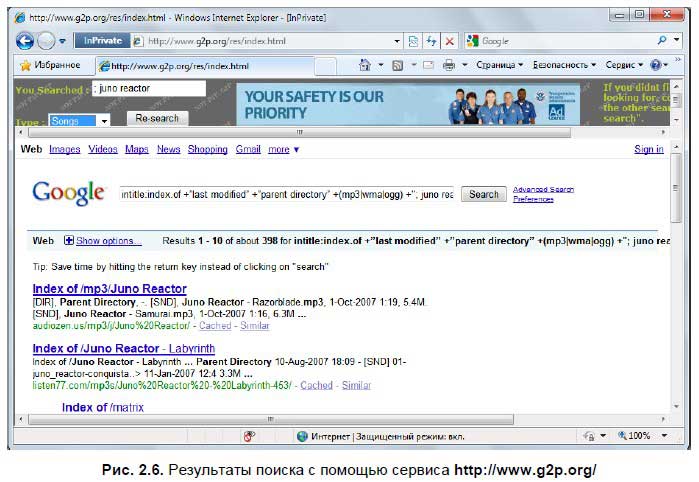
Task: Expand the zoom level dropdown arrow
Action: coord(665,436)
